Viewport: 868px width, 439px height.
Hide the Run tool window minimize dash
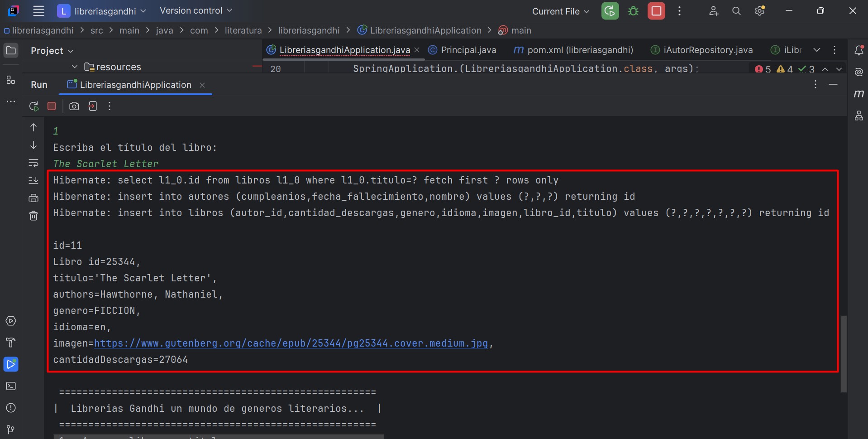[833, 85]
